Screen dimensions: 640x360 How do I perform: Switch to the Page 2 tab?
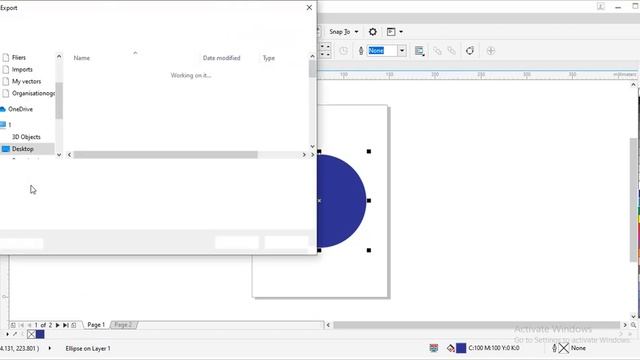point(123,325)
